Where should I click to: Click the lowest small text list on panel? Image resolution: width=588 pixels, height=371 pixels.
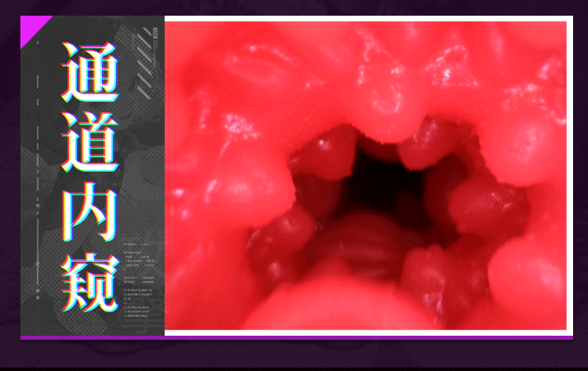pos(138,303)
